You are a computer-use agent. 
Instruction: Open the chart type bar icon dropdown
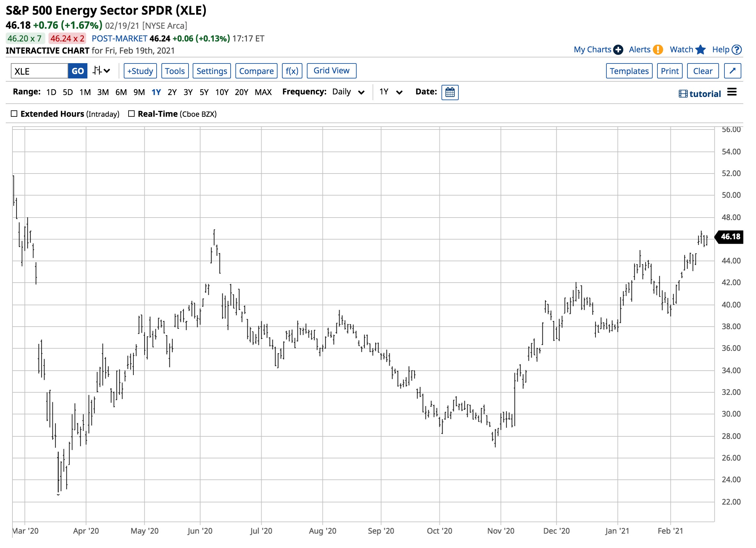[101, 71]
